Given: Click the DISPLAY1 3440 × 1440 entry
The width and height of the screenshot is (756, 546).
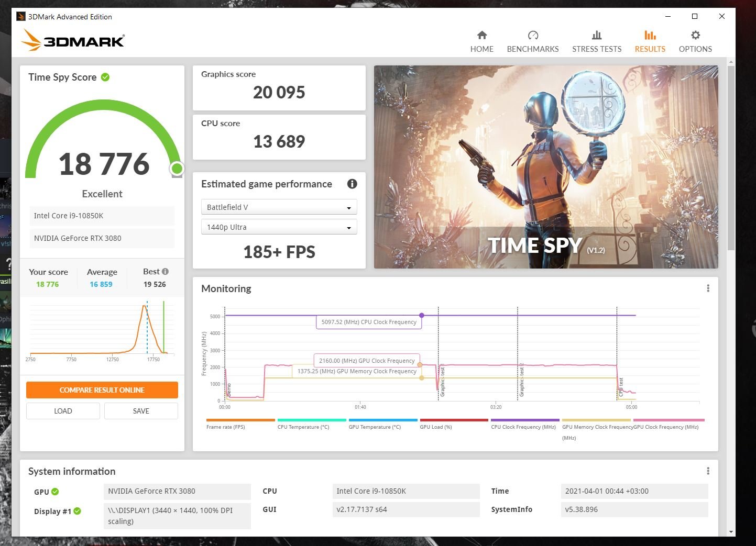Looking at the screenshot, I should (177, 516).
